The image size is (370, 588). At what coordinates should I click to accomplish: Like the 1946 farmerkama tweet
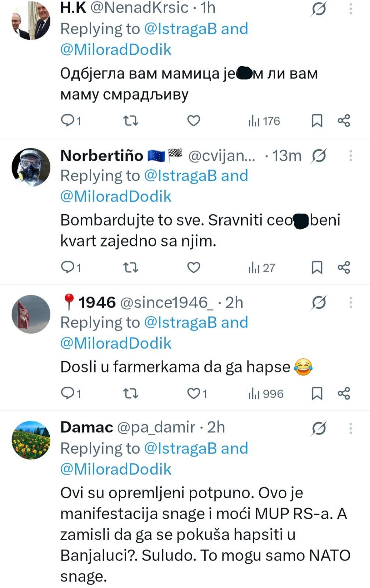click(x=193, y=394)
